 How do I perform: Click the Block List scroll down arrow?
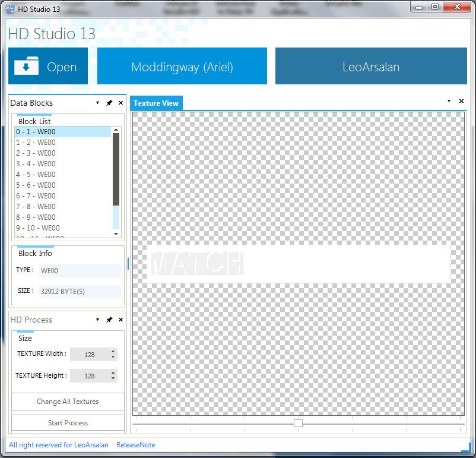pyautogui.click(x=116, y=234)
